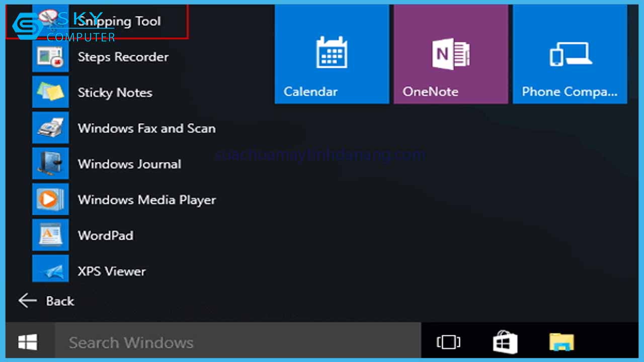Select the Windows Media Player text label
The image size is (644, 362).
[147, 200]
